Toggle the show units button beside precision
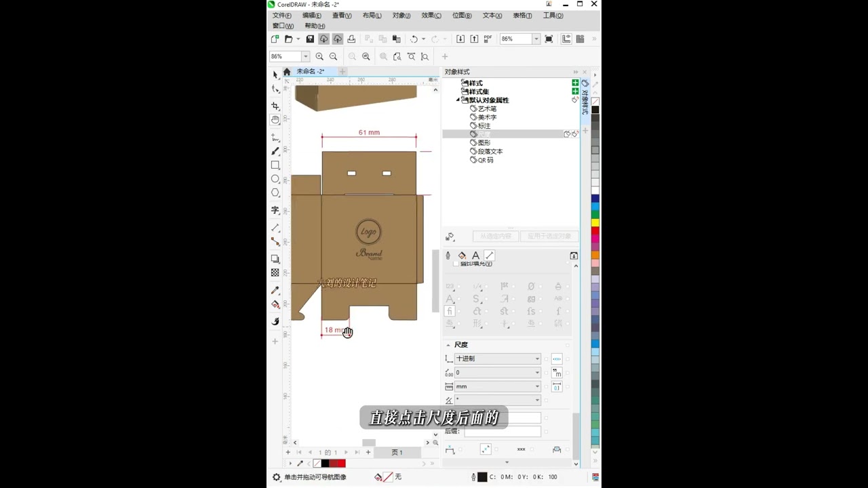The image size is (868, 488). 557,373
